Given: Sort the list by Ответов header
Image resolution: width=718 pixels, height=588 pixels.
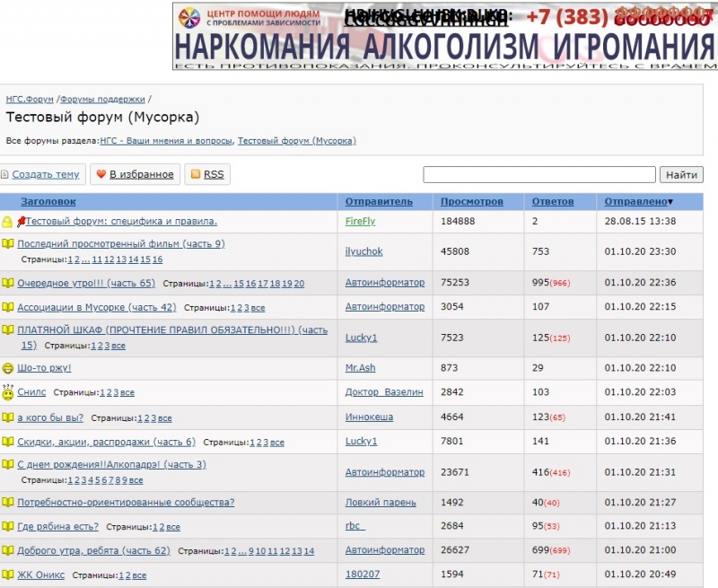Looking at the screenshot, I should [x=553, y=202].
